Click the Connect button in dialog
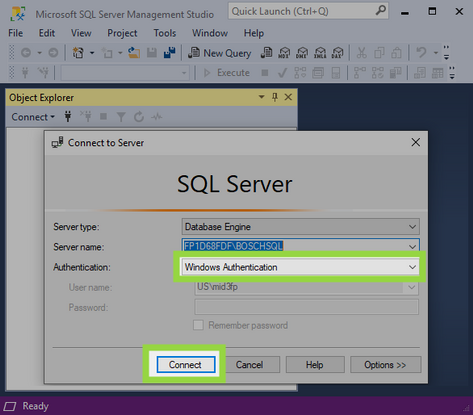The image size is (473, 415). [x=186, y=365]
